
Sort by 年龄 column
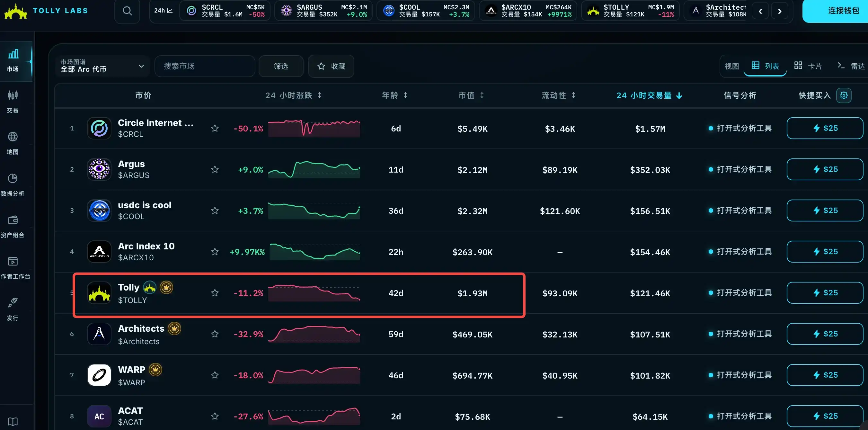(x=394, y=95)
